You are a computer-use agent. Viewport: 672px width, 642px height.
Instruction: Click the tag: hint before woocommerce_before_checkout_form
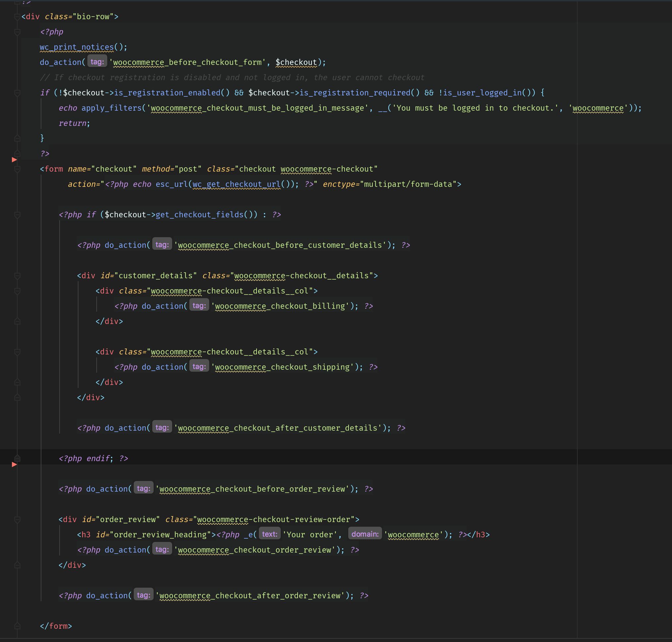coord(97,62)
